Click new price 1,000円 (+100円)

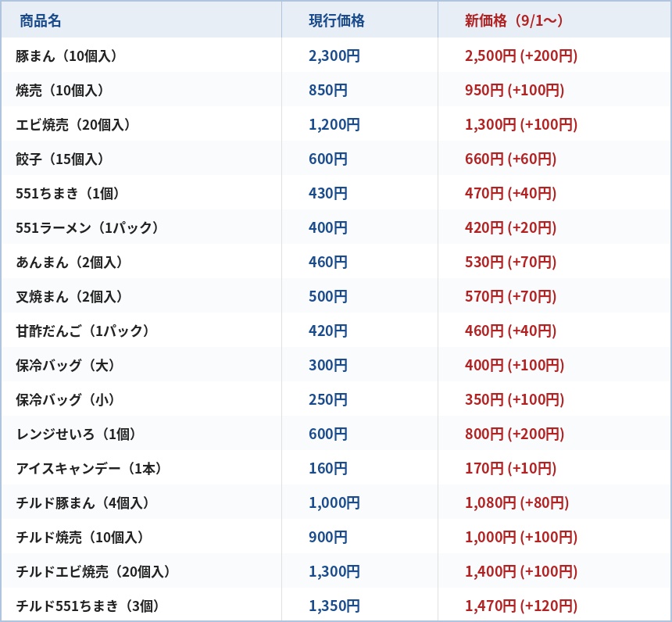[521, 537]
